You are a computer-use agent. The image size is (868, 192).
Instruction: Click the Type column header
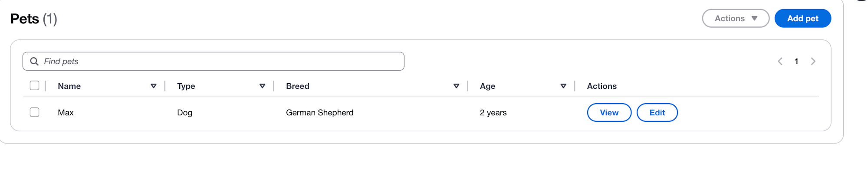click(186, 86)
